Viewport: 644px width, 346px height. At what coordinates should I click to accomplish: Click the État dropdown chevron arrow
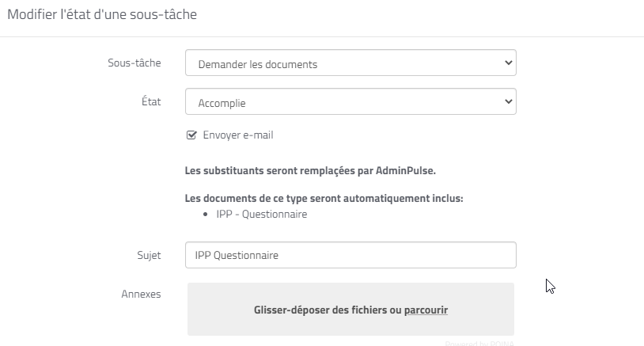pos(508,102)
